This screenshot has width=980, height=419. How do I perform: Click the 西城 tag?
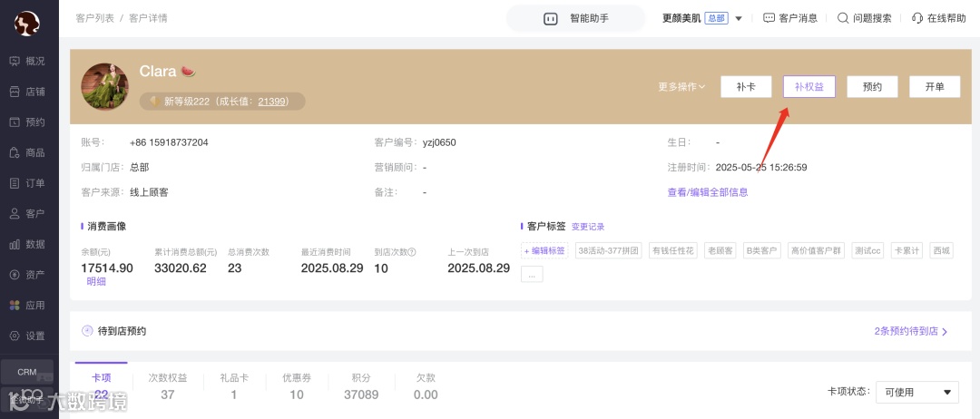pos(941,251)
